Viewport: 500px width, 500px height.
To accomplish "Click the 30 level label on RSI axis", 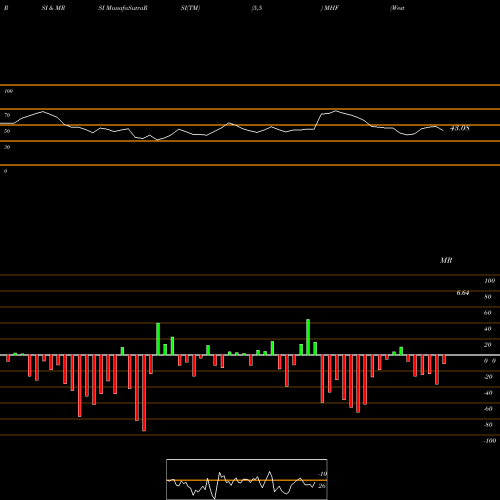I will pyautogui.click(x=7, y=147).
